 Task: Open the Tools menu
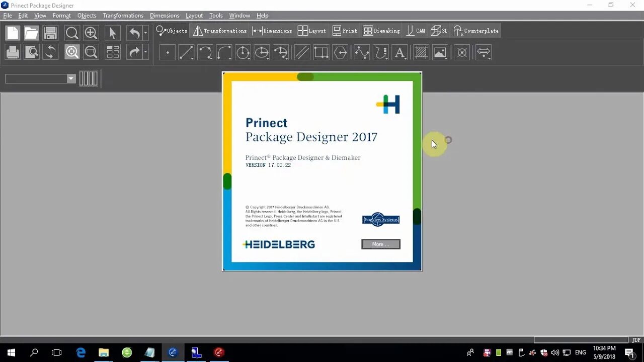(x=215, y=16)
